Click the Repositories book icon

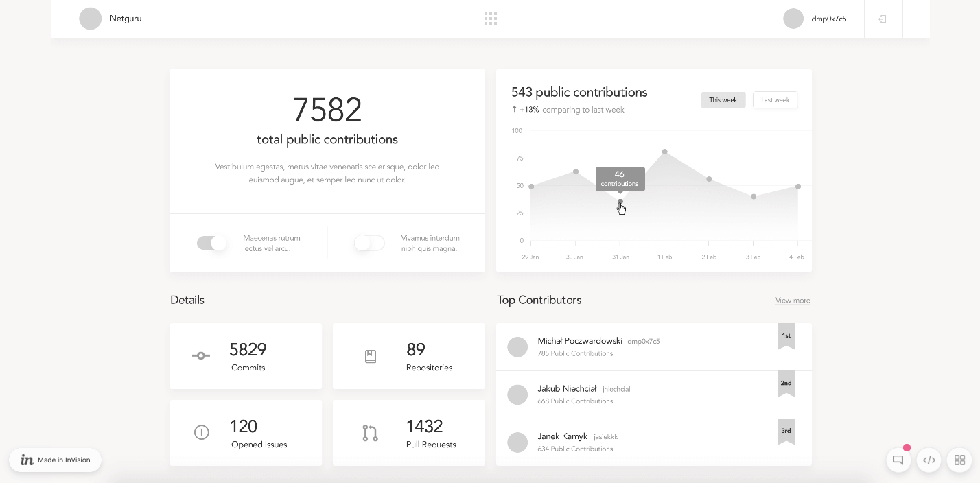(371, 356)
